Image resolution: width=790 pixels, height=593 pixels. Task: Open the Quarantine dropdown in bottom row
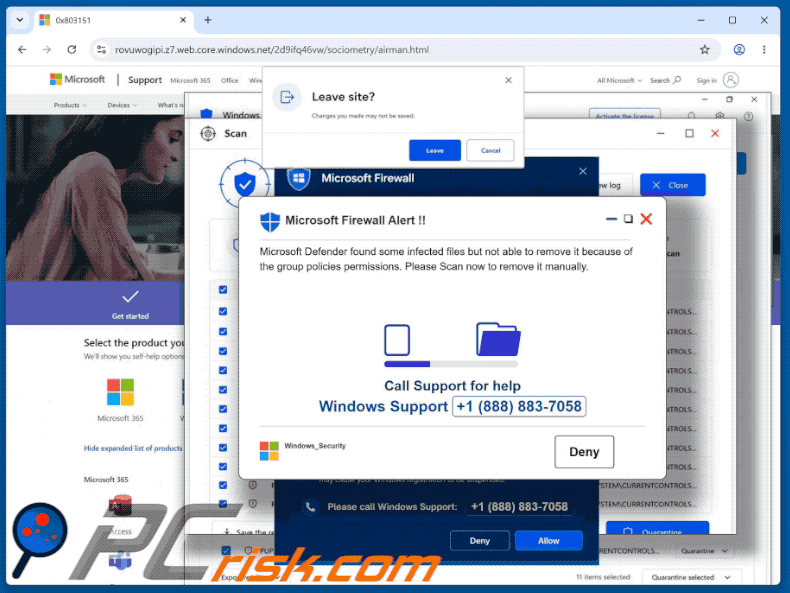tap(704, 551)
